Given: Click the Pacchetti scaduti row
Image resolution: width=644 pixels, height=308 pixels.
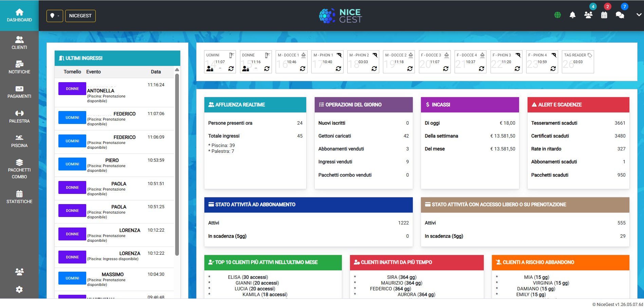Looking at the screenshot, I should click(x=578, y=175).
